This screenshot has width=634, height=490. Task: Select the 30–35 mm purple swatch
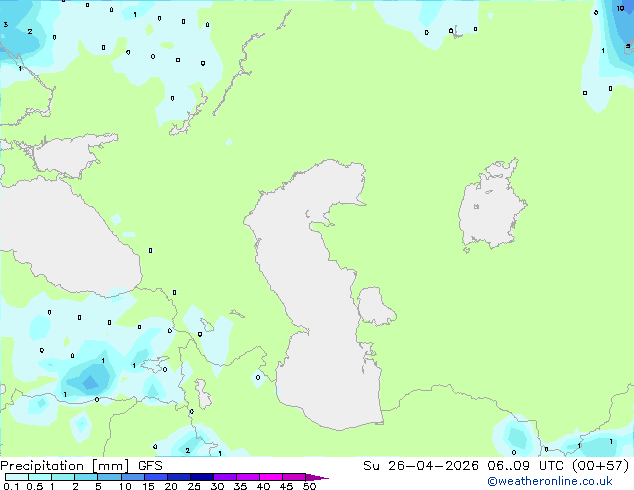click(224, 477)
